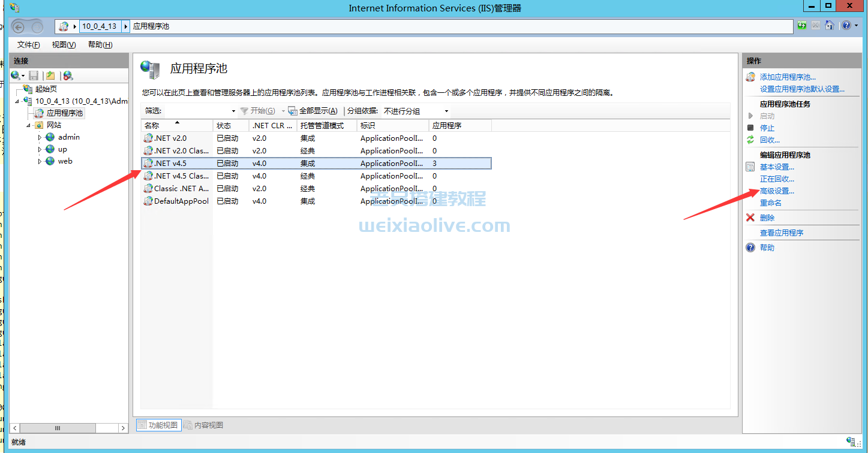Select the DefaultAppPool row

pyautogui.click(x=181, y=201)
